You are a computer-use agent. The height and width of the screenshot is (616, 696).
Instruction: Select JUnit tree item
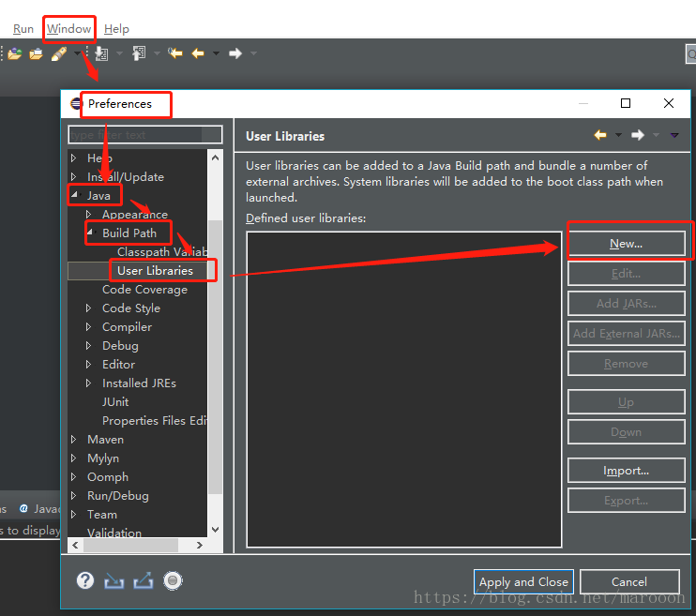point(115,402)
